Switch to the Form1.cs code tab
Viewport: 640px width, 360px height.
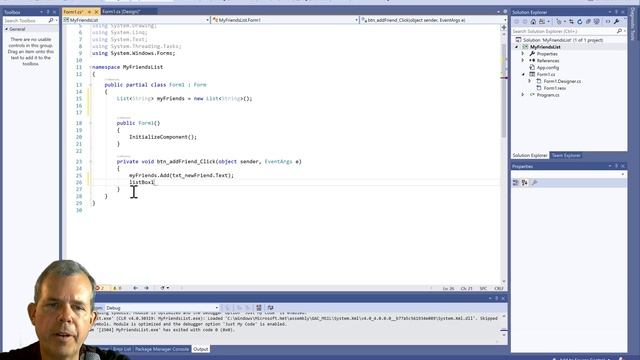[x=73, y=12]
